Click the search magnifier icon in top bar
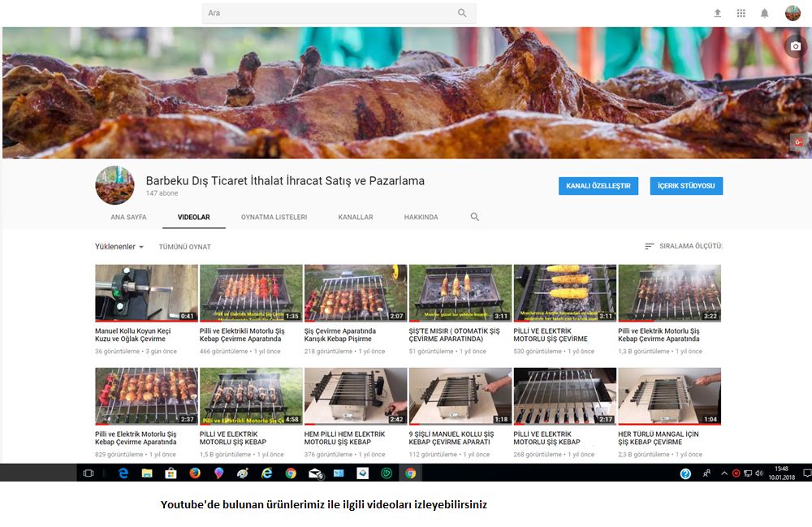Screen dimensions: 812x527 pos(462,13)
